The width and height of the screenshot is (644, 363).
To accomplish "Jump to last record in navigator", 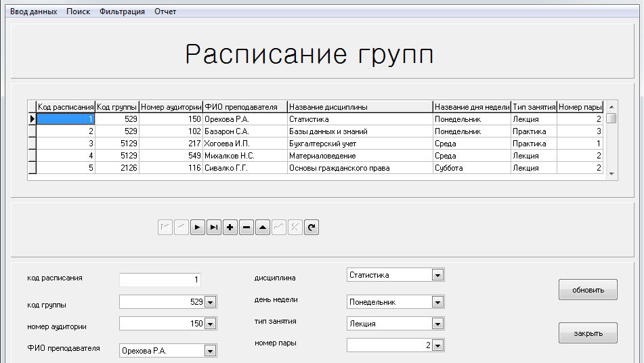I will pyautogui.click(x=214, y=228).
